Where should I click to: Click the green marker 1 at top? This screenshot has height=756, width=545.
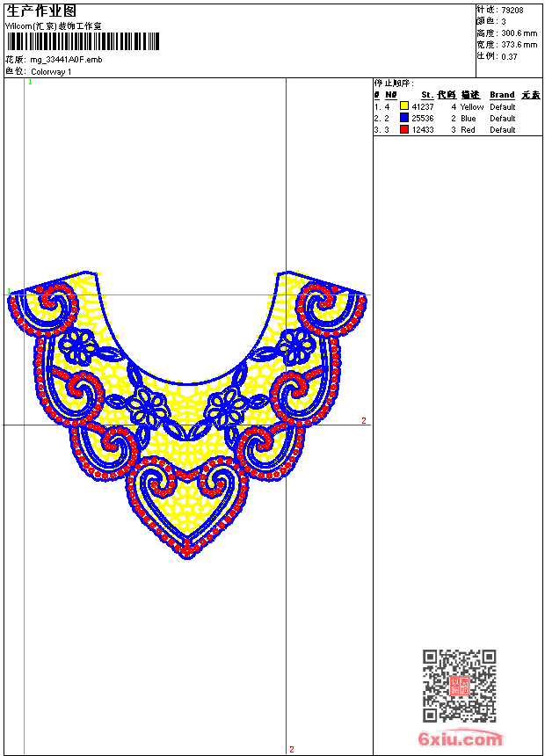tap(30, 83)
